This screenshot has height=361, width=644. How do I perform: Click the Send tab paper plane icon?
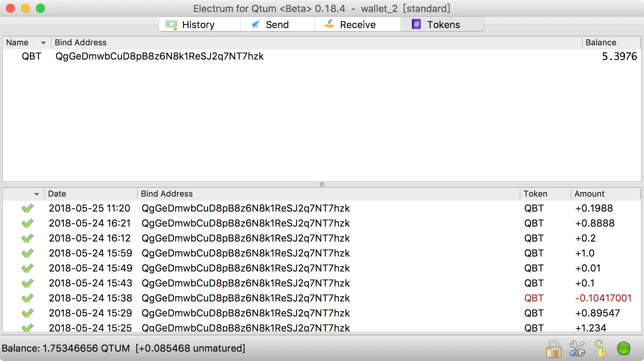(x=255, y=24)
